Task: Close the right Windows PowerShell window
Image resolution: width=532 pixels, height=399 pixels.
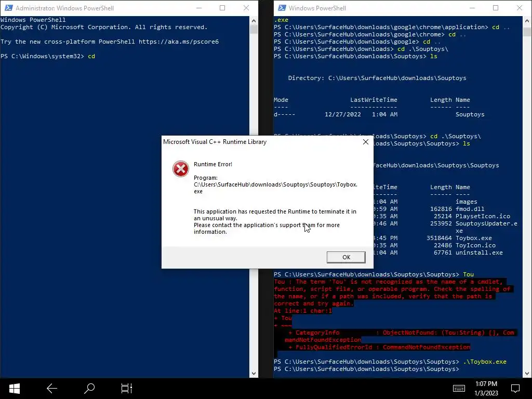Action: [x=520, y=8]
